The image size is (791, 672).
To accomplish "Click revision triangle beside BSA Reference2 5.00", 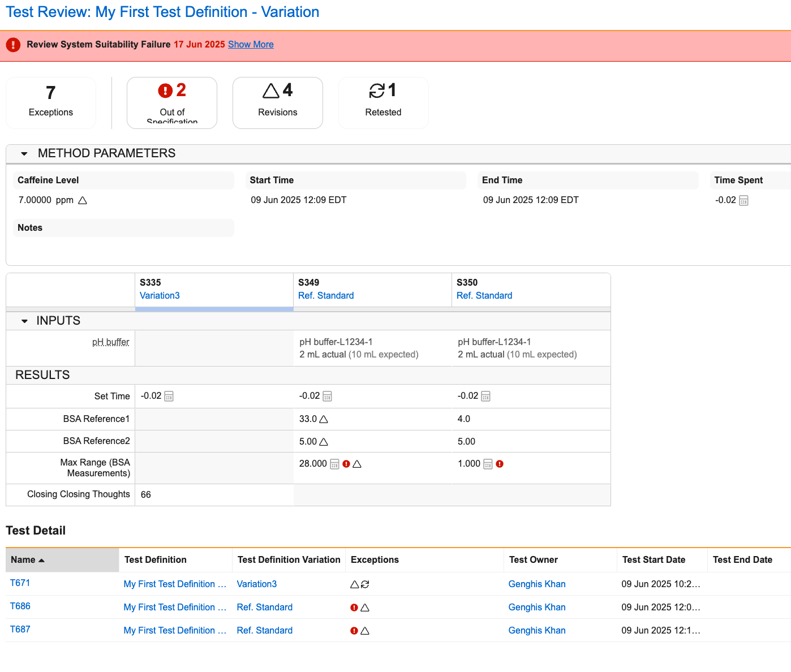I will click(324, 442).
